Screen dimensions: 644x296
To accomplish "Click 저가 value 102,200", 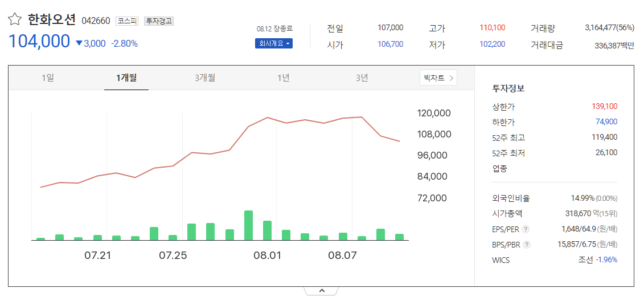I will (493, 44).
